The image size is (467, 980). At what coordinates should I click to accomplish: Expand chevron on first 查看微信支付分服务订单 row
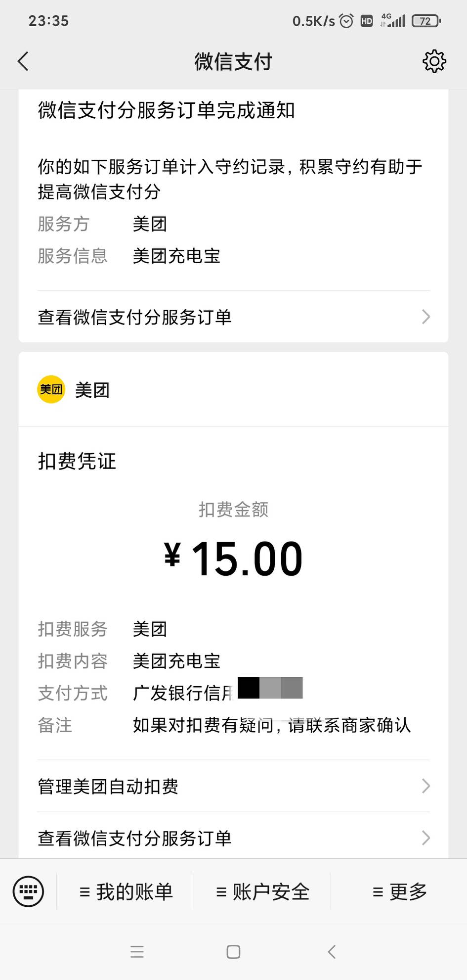[x=425, y=317]
